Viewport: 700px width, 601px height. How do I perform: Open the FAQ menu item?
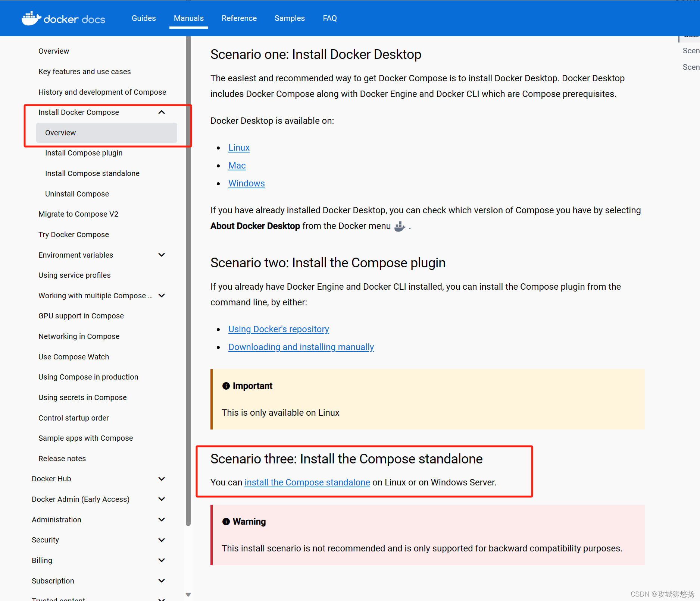tap(330, 18)
